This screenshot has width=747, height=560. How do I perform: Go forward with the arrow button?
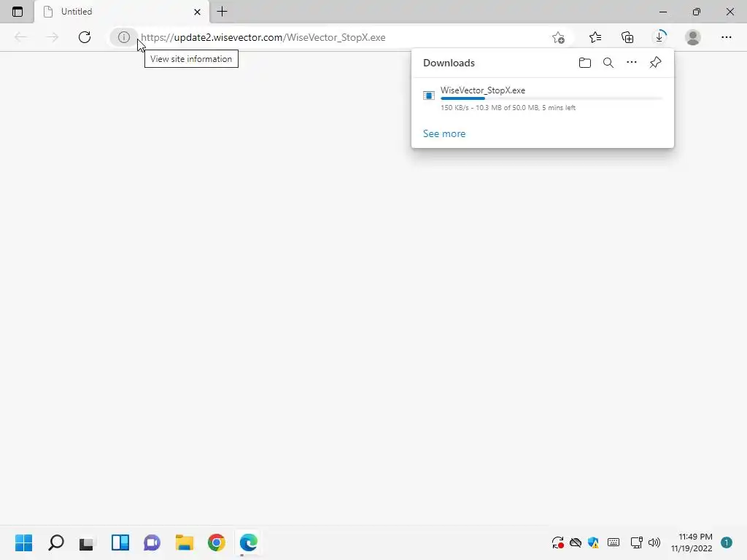pyautogui.click(x=53, y=37)
